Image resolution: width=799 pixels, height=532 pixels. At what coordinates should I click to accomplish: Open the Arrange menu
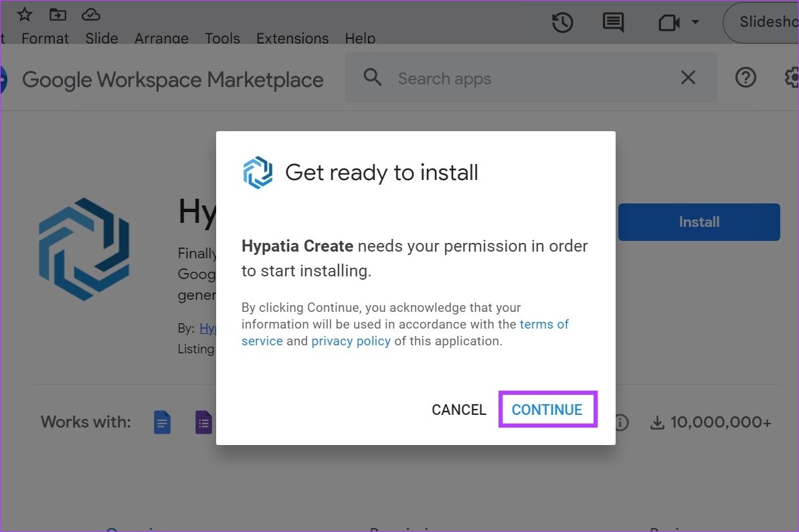coord(161,38)
